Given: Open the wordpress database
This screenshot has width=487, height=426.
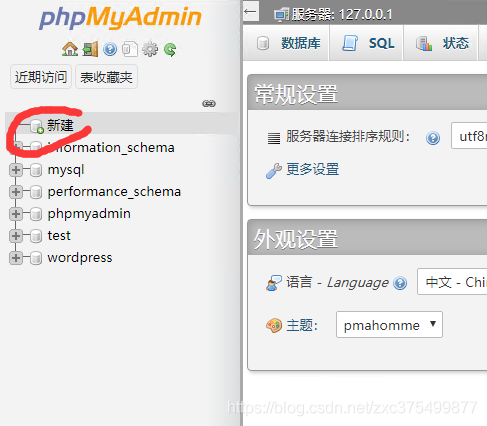Looking at the screenshot, I should [80, 258].
